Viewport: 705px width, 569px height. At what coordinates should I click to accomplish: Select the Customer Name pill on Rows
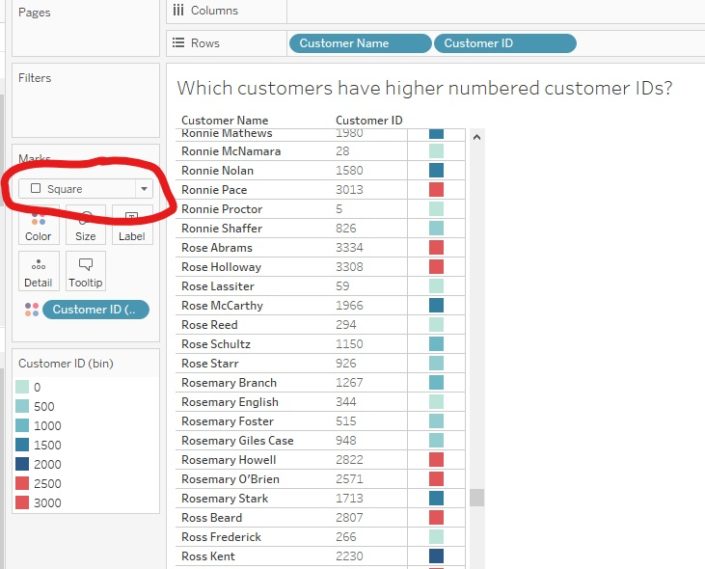tap(360, 44)
